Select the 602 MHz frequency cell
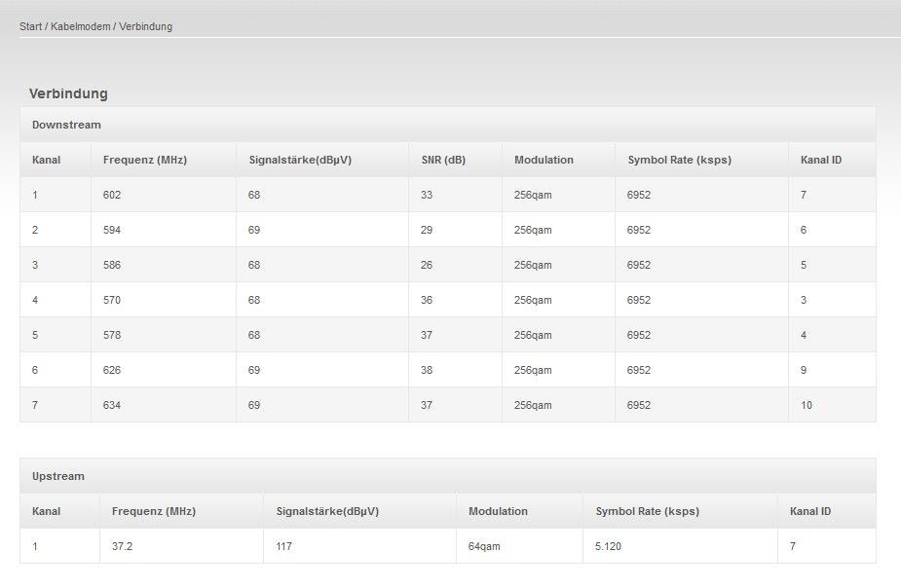 click(x=164, y=195)
